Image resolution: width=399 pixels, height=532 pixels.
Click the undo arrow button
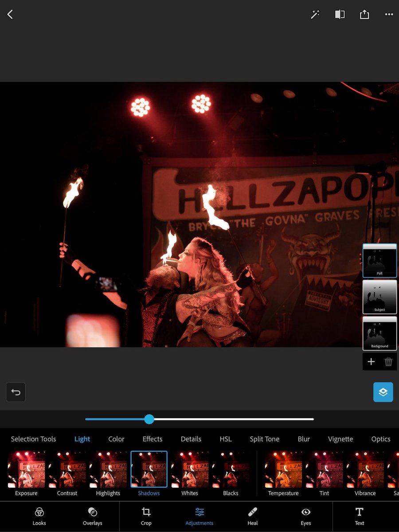pos(16,392)
